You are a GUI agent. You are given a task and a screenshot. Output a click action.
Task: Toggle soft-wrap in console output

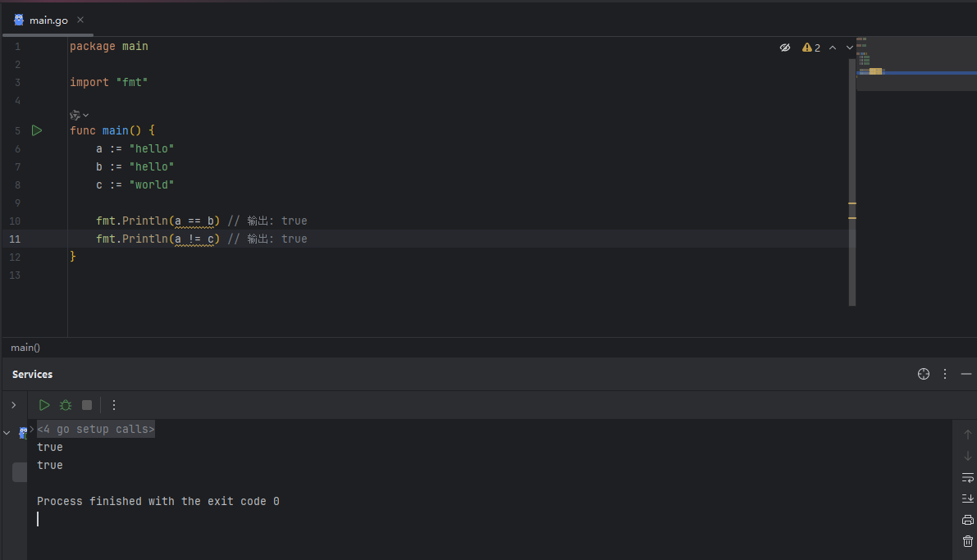point(968,478)
